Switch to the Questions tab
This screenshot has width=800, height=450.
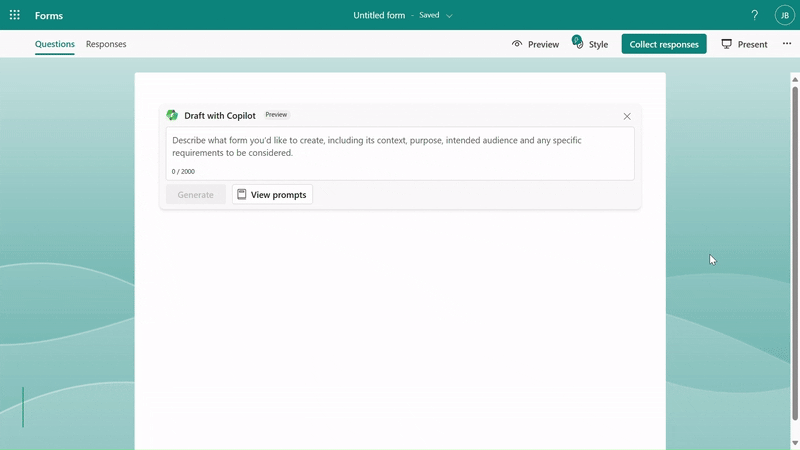tap(54, 44)
